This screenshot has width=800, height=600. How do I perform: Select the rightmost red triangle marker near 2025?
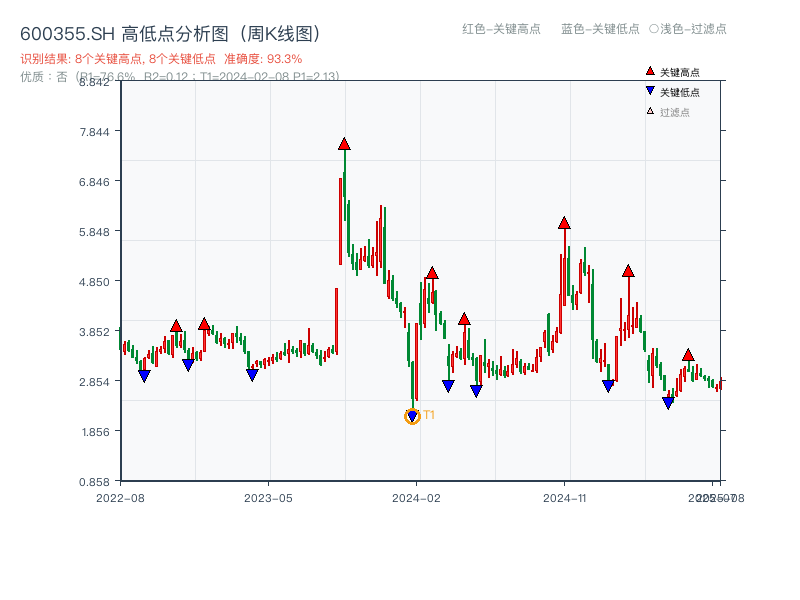coord(687,354)
